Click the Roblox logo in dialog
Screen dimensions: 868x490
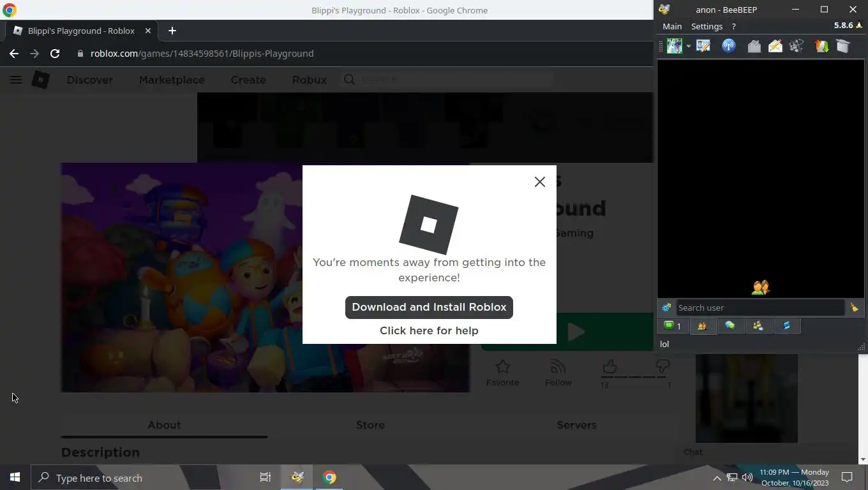coord(429,225)
